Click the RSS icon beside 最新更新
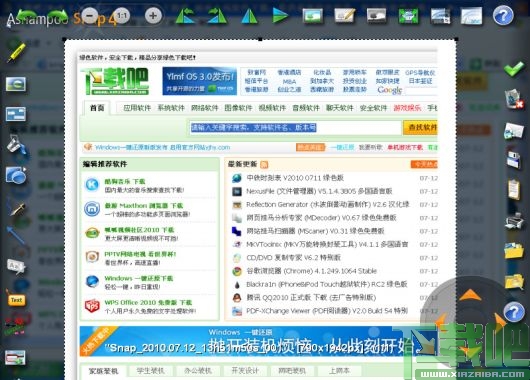 tap(264, 164)
